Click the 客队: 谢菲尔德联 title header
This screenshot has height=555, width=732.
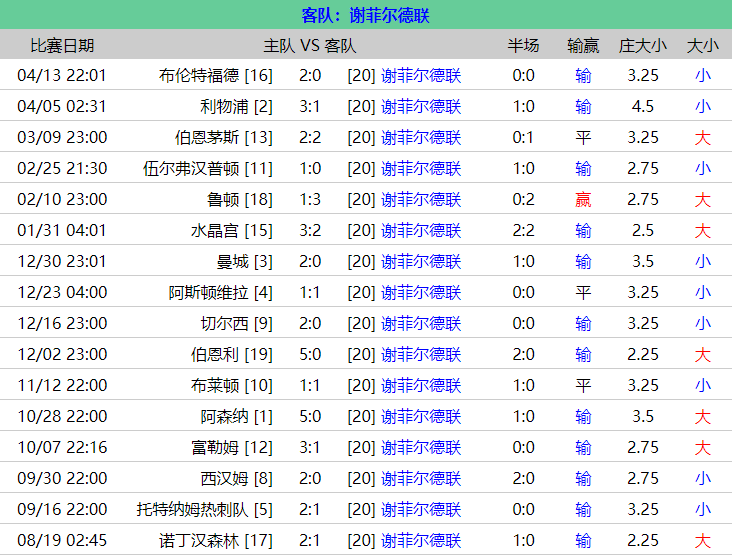[366, 16]
